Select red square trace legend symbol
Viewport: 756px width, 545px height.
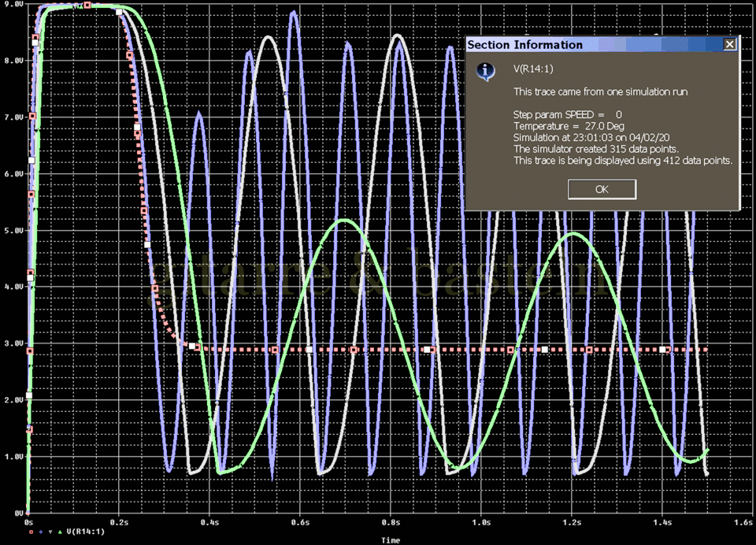pos(31,532)
